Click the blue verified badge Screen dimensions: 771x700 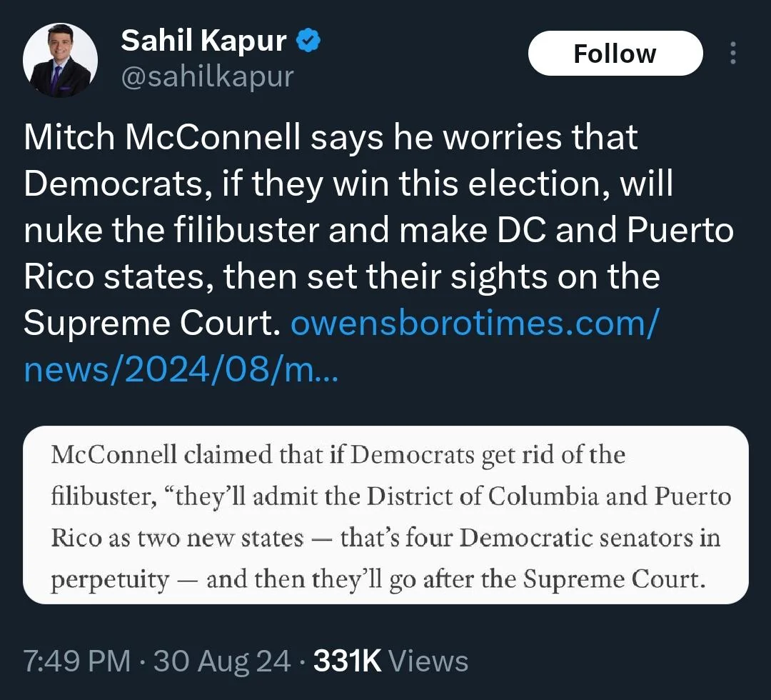coord(308,42)
